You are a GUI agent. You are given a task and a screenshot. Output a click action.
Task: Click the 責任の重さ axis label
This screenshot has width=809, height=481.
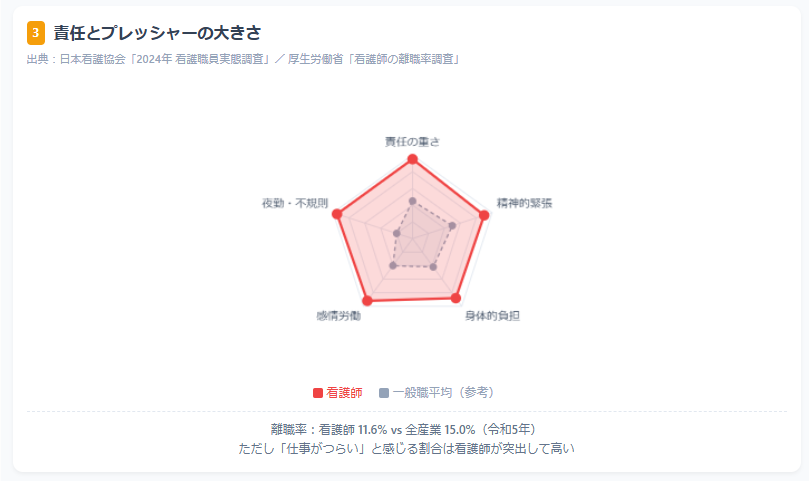pyautogui.click(x=413, y=142)
